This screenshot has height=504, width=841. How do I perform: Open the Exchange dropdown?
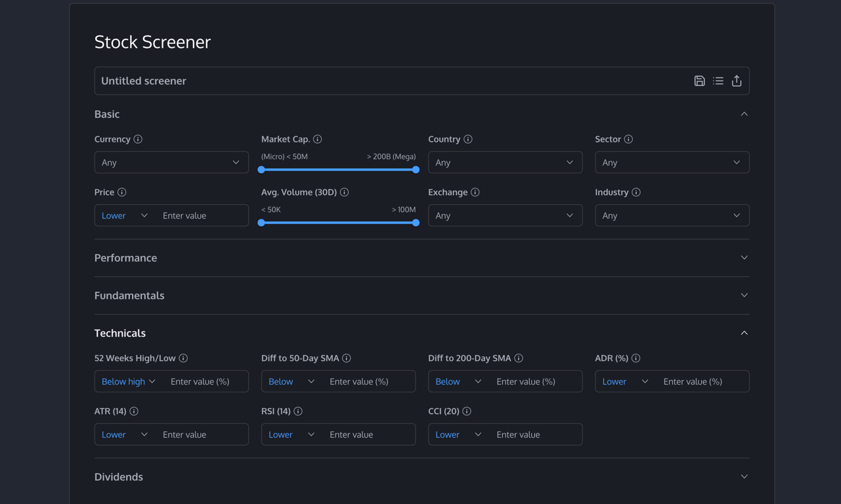click(505, 215)
